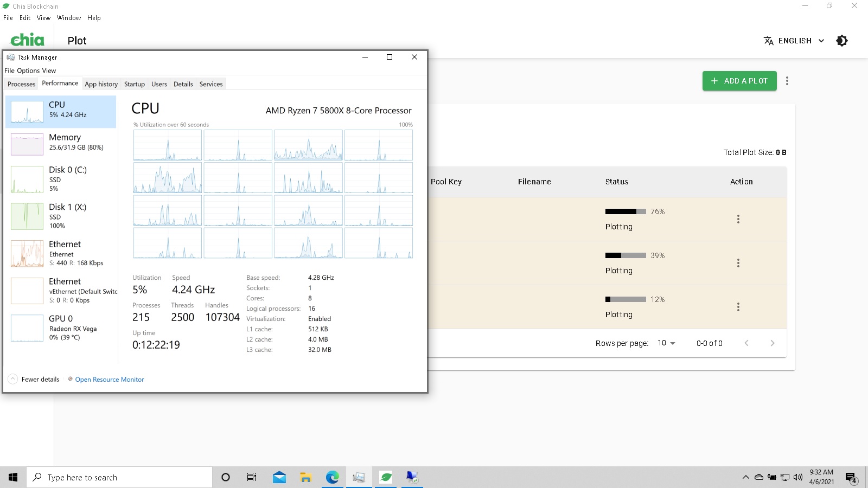The height and width of the screenshot is (488, 868).
Task: Open the language translate icon
Action: tap(768, 41)
